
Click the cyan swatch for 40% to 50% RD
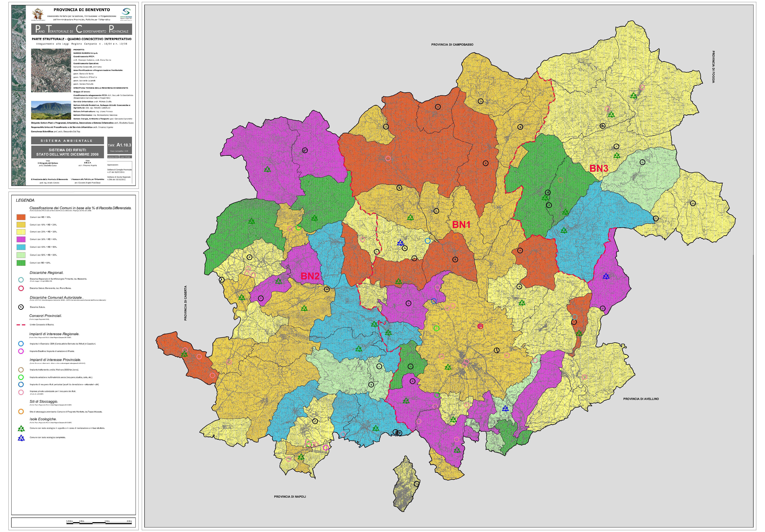21,247
